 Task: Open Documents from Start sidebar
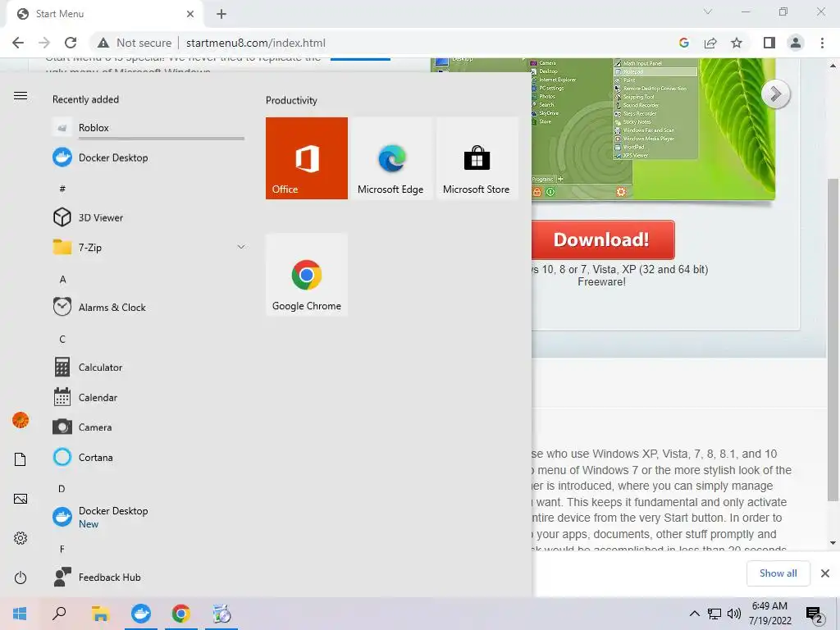coord(21,459)
